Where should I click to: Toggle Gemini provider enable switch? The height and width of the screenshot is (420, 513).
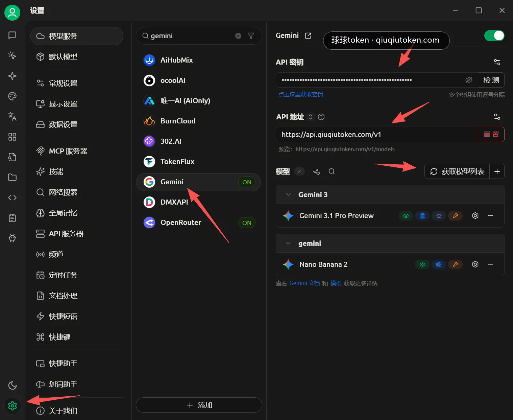pyautogui.click(x=494, y=36)
